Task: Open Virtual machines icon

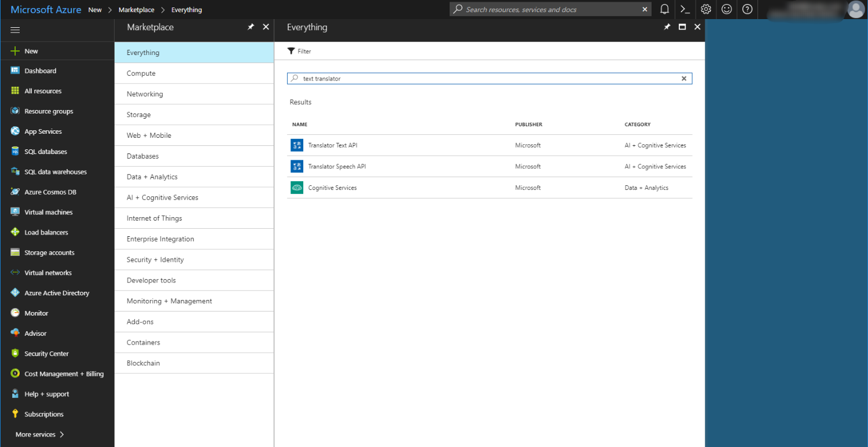Action: 15,212
